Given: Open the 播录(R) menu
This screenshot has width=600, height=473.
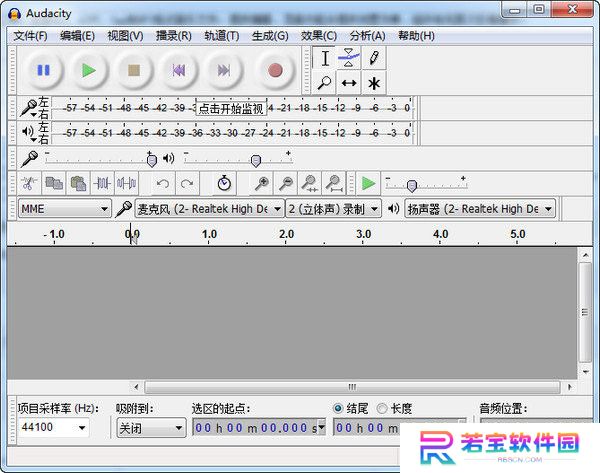Looking at the screenshot, I should point(173,36).
